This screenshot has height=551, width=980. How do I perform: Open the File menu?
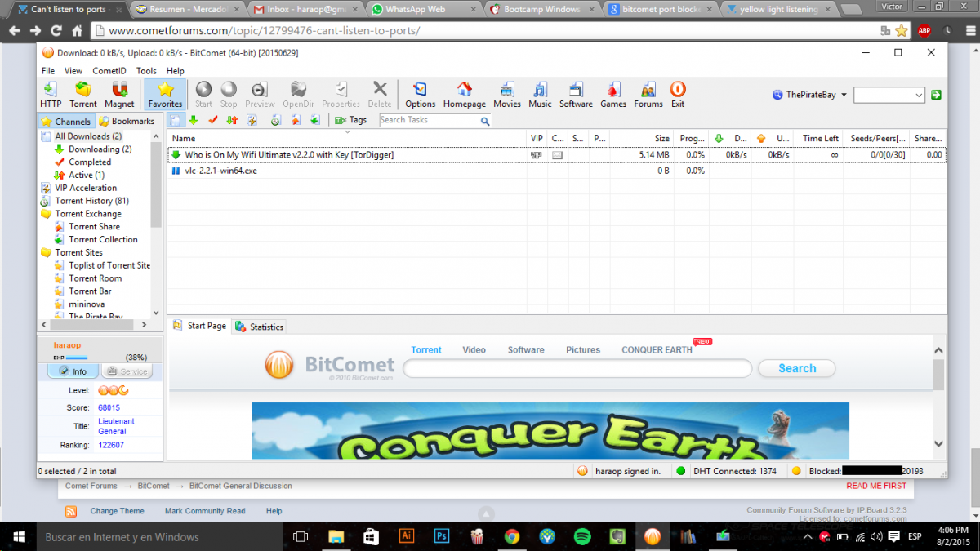(48, 71)
